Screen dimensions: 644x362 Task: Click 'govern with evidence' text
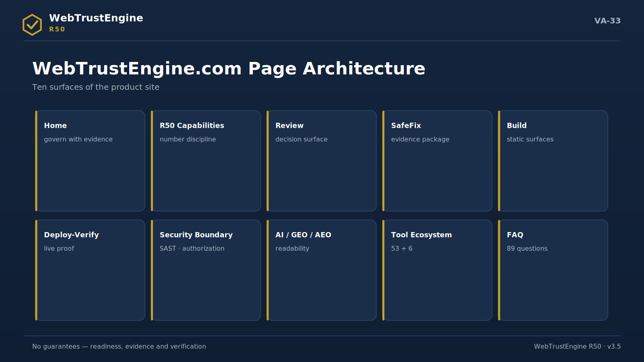78,139
